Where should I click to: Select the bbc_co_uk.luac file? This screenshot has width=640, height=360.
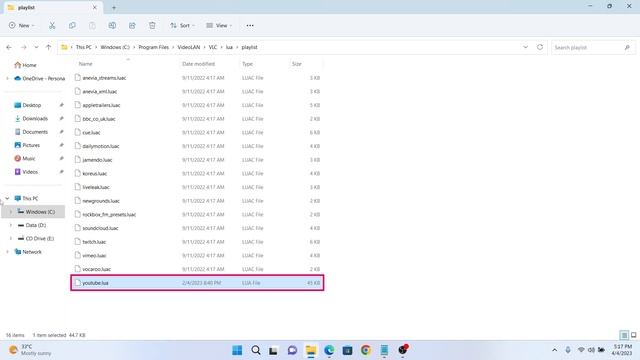coord(197,119)
